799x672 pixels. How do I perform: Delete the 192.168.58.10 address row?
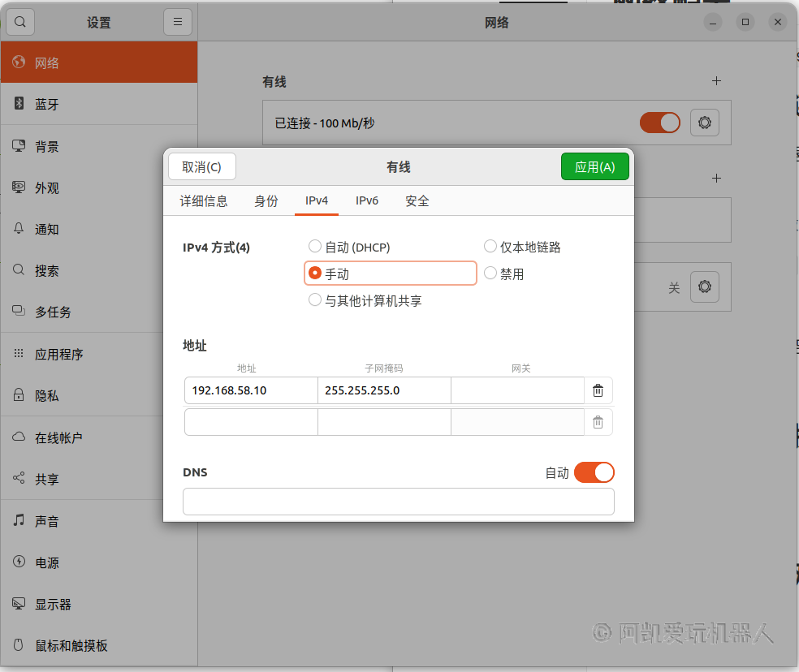(x=598, y=390)
